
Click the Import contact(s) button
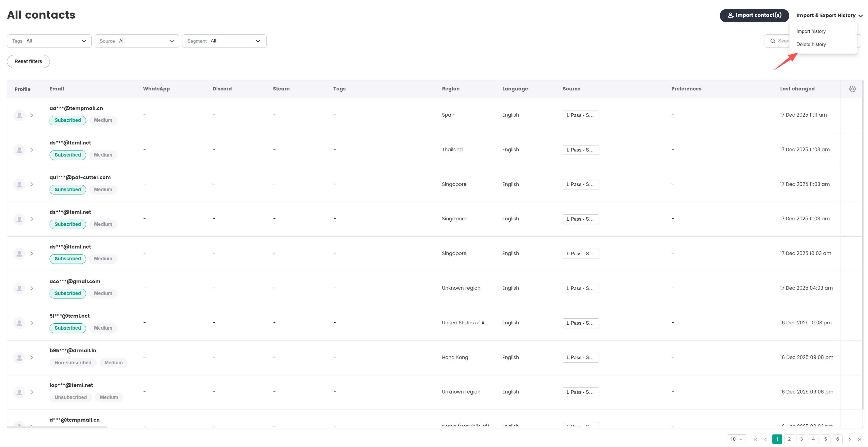[754, 16]
